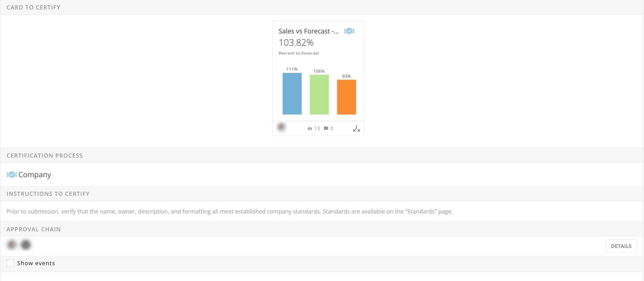Viewport: 644px width, 281px height.
Task: Click the certified badge on the card
Action: click(x=349, y=31)
